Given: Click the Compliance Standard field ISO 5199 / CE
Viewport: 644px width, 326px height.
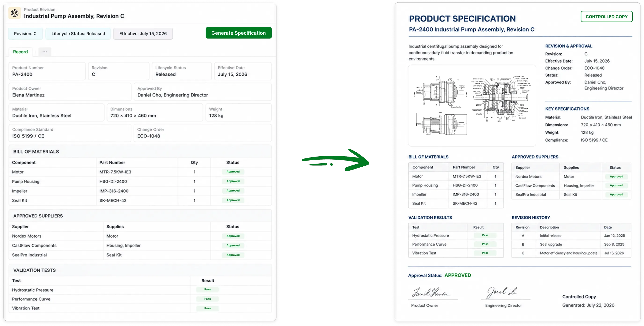Looking at the screenshot, I should point(70,133).
